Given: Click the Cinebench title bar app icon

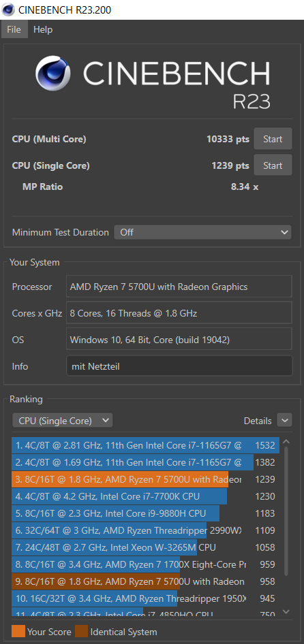Looking at the screenshot, I should (8, 9).
